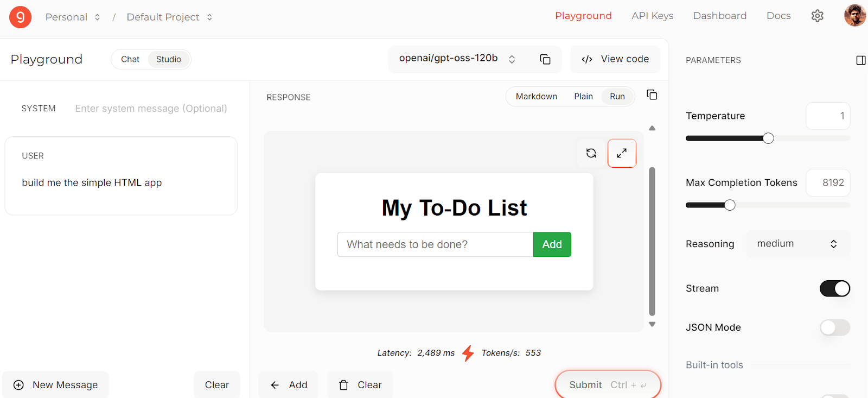Click the View code button

tap(615, 59)
